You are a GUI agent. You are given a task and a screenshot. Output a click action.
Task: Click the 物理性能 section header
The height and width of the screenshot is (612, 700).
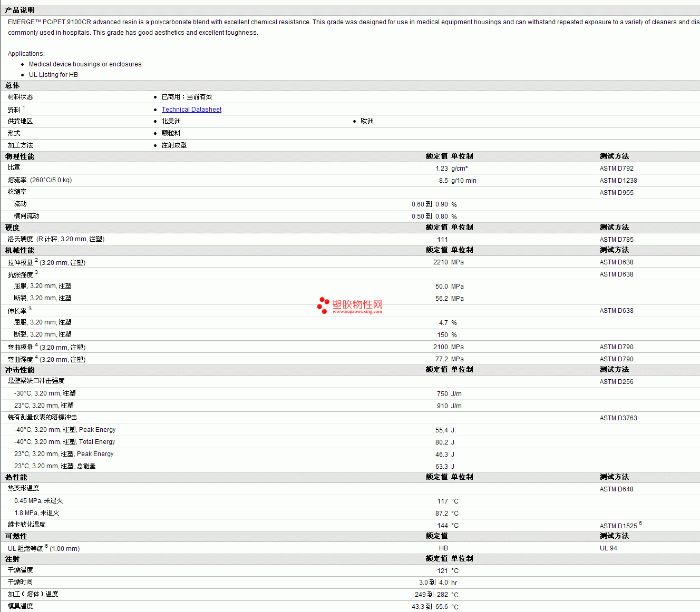pyautogui.click(x=20, y=156)
